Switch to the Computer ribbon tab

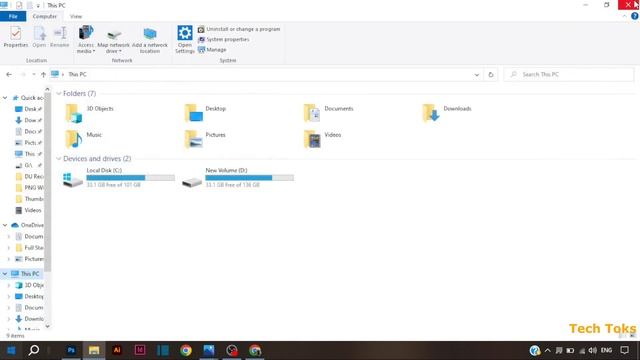(x=44, y=16)
